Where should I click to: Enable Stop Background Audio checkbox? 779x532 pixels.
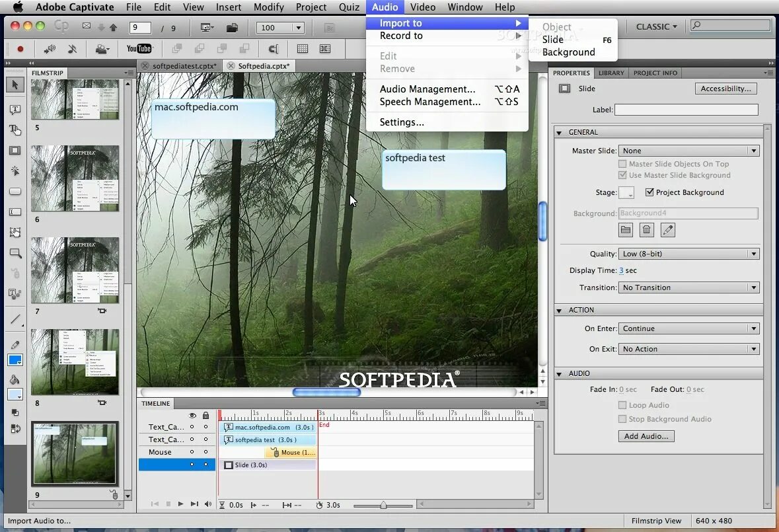click(x=622, y=419)
